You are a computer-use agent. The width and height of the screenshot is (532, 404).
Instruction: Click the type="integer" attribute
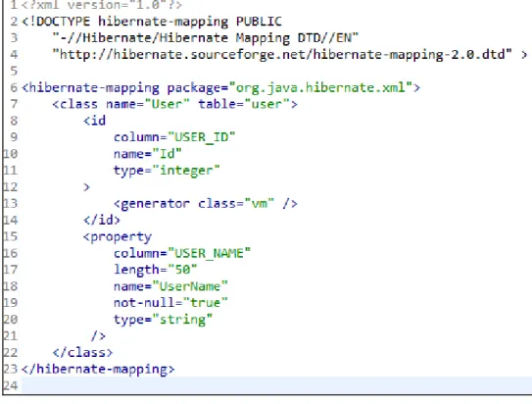pyautogui.click(x=167, y=171)
